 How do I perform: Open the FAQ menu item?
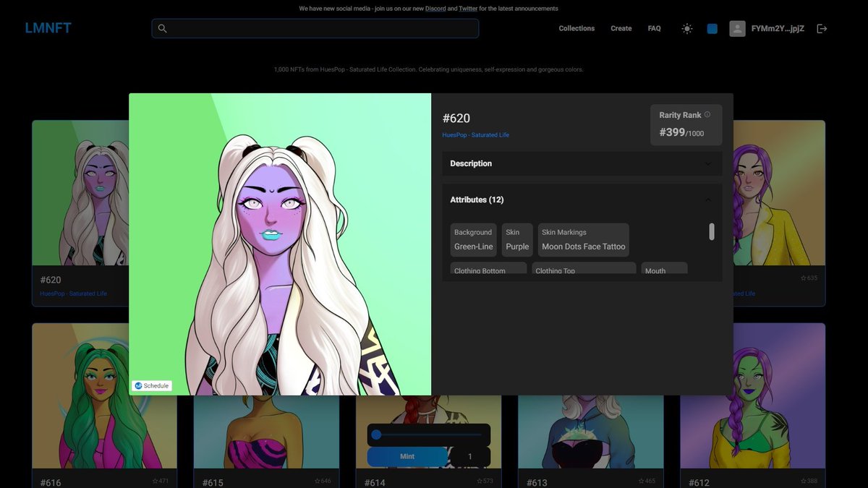click(x=654, y=28)
